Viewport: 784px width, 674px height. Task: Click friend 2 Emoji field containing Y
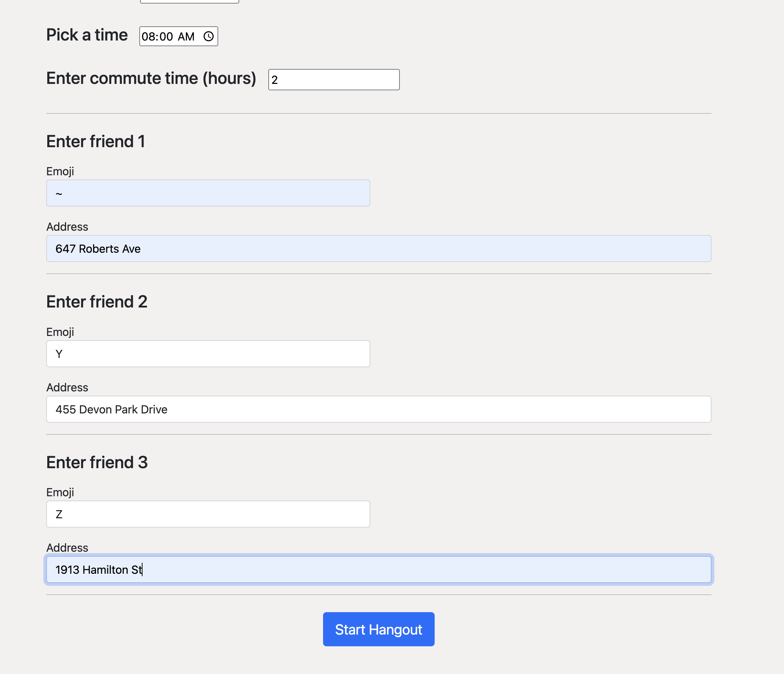tap(208, 353)
